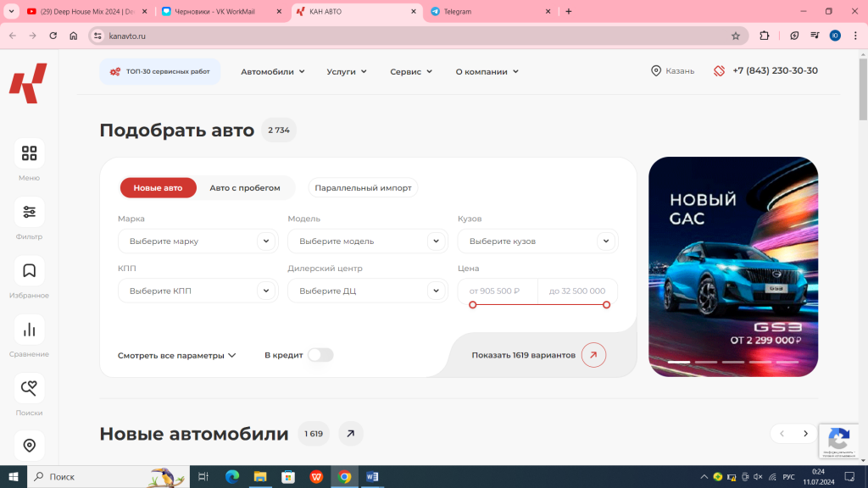Reload the page in Chrome
The width and height of the screenshot is (868, 488).
53,36
